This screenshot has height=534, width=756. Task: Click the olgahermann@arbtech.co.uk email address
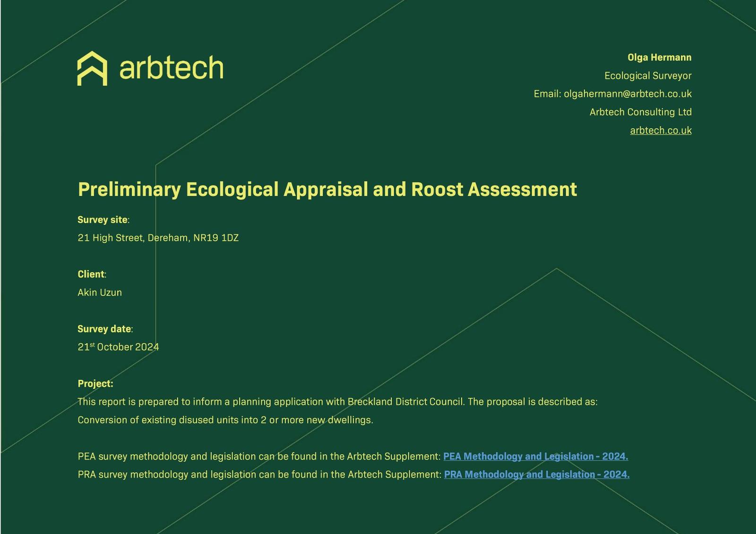tap(627, 94)
